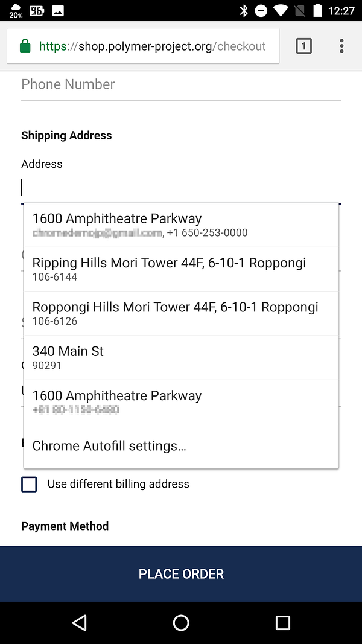Tap the weather 20% notification icon
Viewport: 362px width, 644px height.
(16, 11)
